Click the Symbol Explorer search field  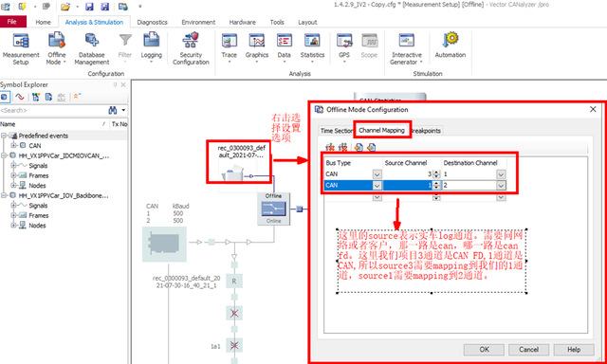click(52, 110)
